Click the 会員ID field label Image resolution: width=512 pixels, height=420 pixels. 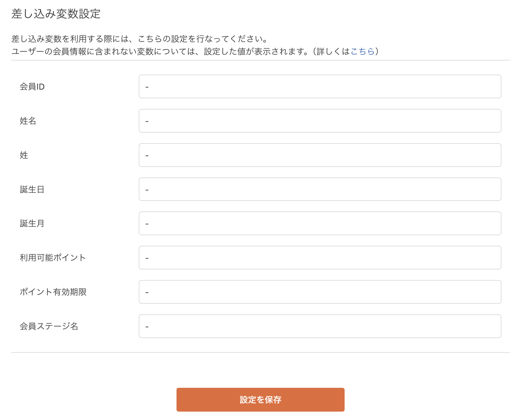tap(32, 86)
